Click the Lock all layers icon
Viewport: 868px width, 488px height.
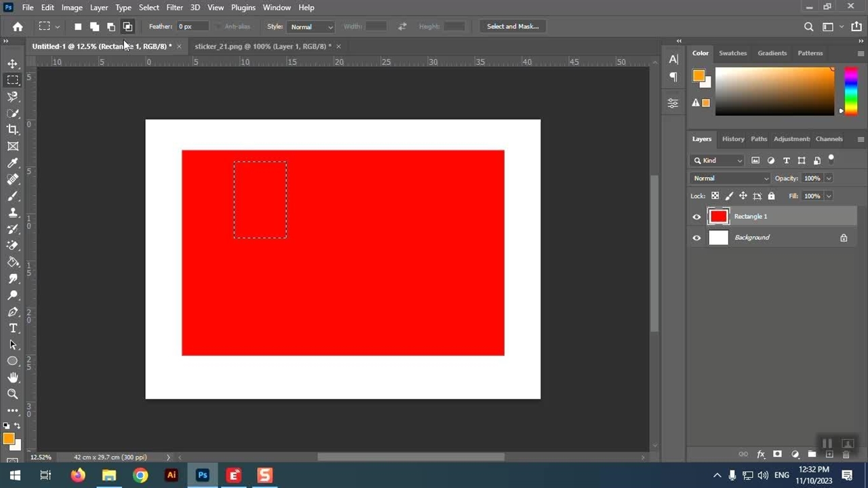coord(771,196)
